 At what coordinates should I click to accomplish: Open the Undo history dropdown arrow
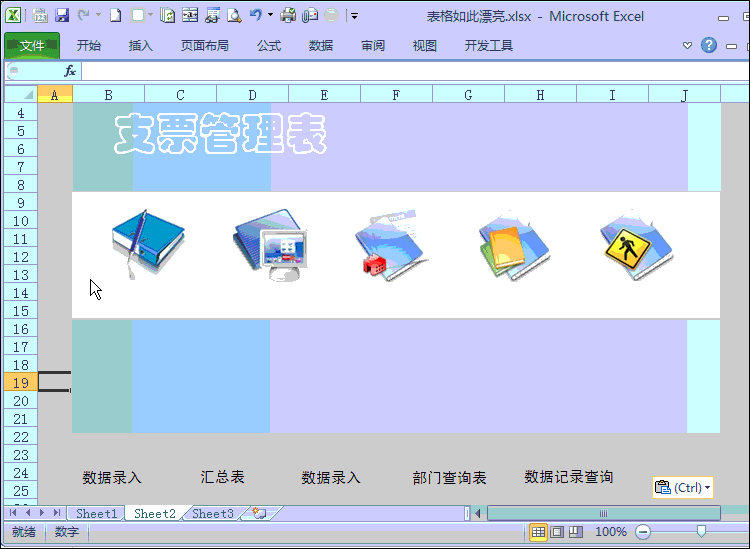tap(270, 15)
